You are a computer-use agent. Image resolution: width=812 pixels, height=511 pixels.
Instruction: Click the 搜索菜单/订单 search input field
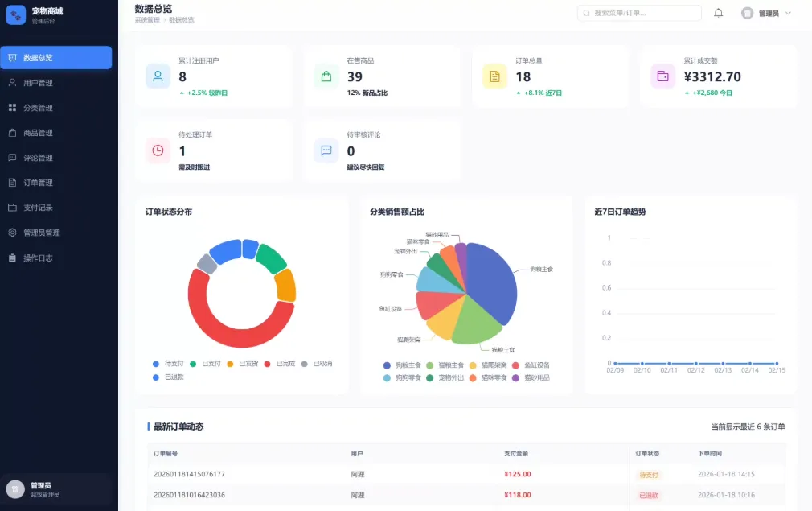click(639, 13)
